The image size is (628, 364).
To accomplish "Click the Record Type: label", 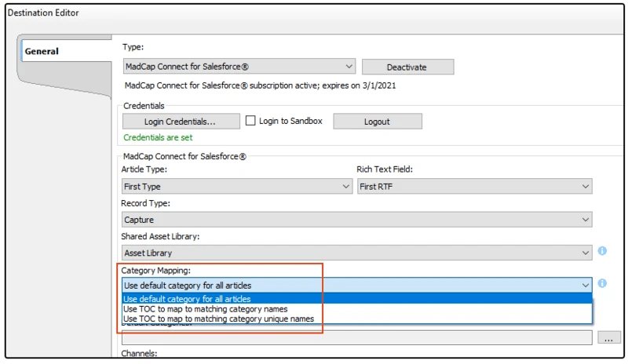I will pyautogui.click(x=146, y=203).
